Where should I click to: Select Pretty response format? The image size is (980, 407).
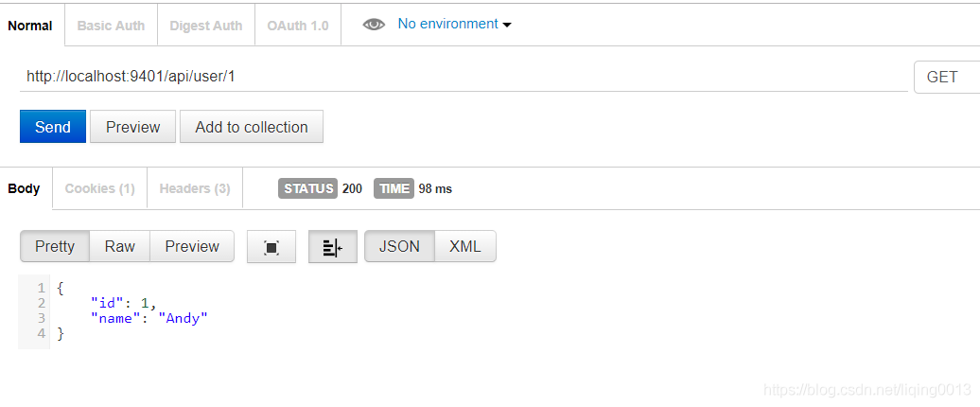[54, 246]
